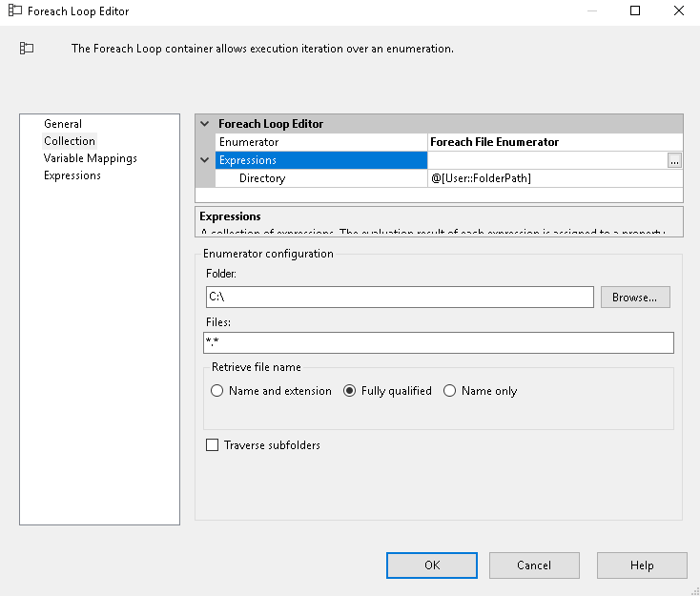Confirm the dialog with OK

coord(431,565)
